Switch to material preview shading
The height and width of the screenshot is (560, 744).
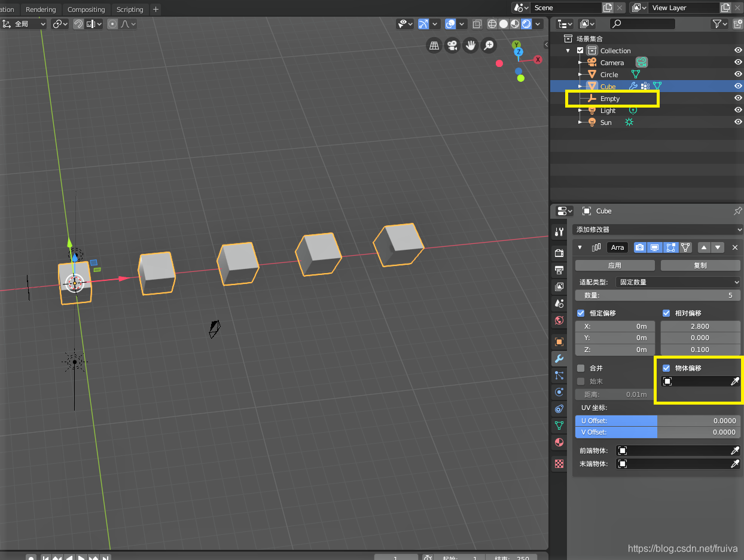pos(515,24)
